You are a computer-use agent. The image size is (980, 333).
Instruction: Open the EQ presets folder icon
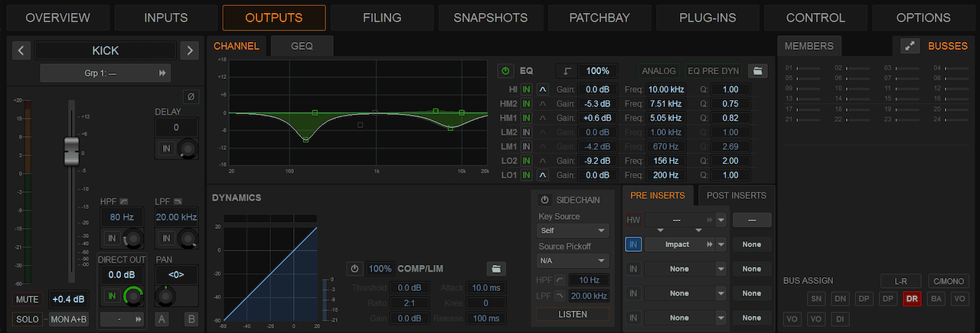click(x=758, y=71)
